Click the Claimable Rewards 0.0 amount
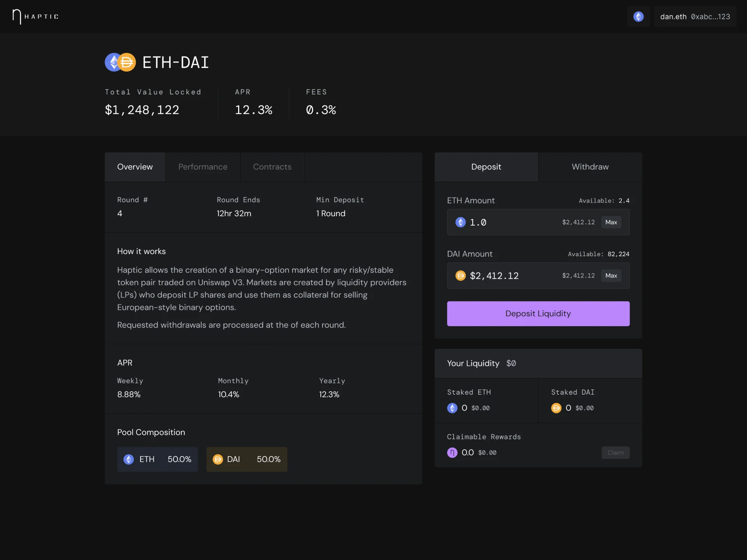Viewport: 747px width, 560px height. tap(468, 452)
